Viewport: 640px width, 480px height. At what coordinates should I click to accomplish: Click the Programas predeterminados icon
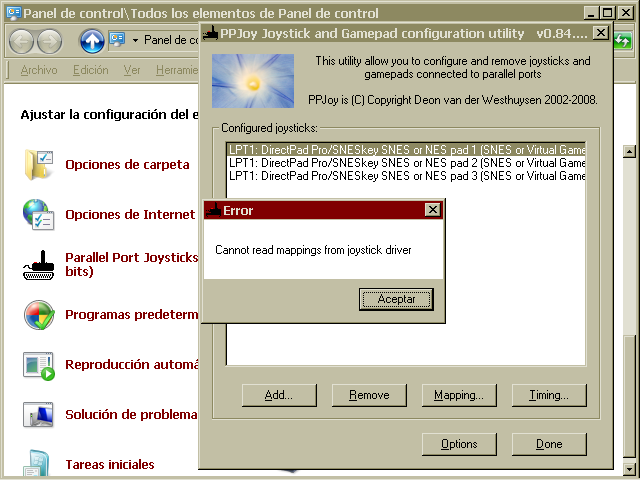coord(39,315)
